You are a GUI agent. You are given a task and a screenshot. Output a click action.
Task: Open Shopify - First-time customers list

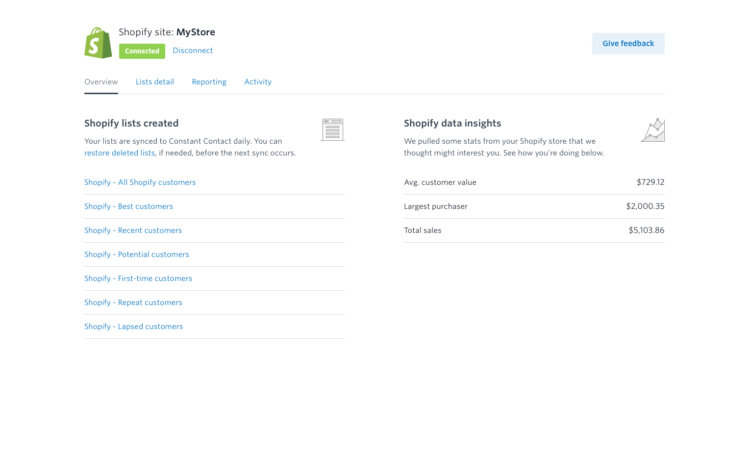(x=138, y=278)
